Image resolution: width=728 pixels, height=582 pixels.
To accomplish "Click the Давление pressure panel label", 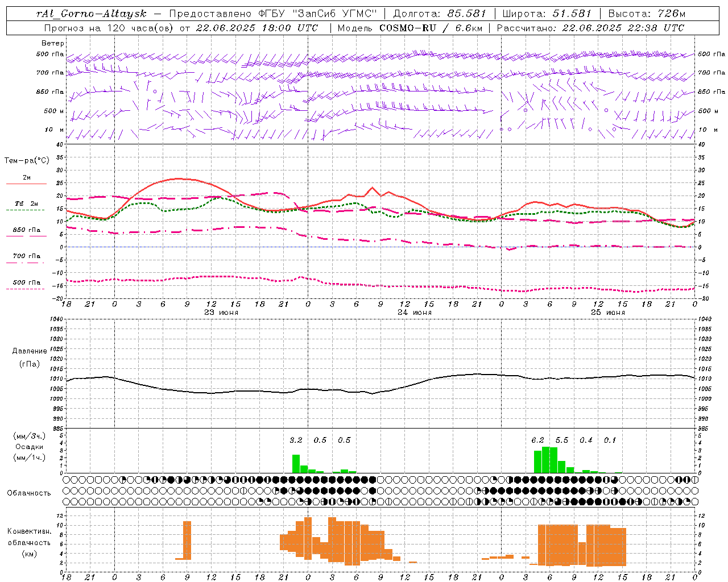I will point(30,351).
